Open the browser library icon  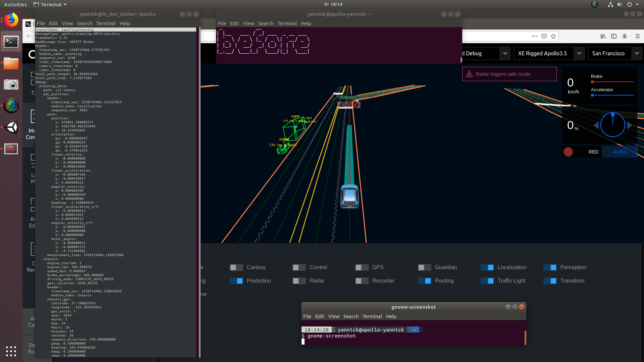pos(603,36)
